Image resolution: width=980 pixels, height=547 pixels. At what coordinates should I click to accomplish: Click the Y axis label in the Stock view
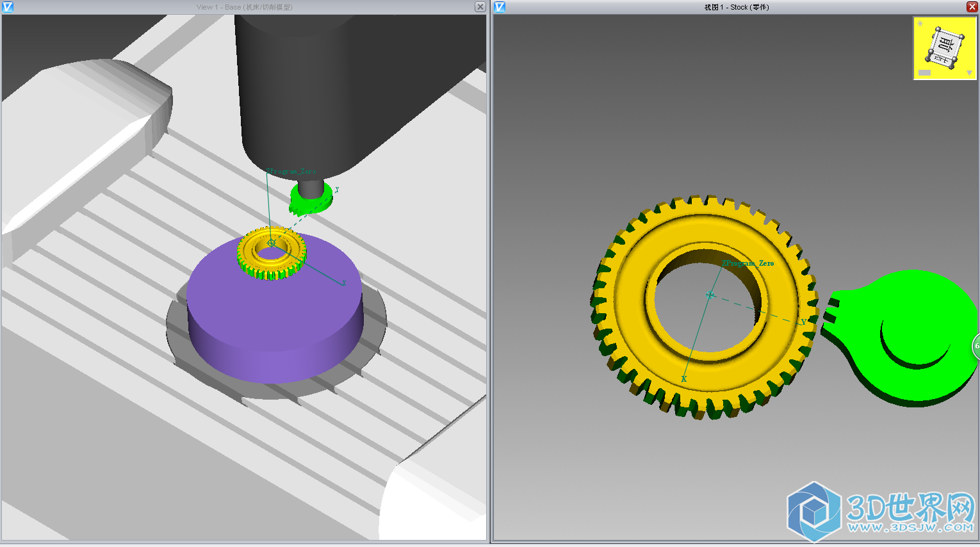click(x=803, y=322)
